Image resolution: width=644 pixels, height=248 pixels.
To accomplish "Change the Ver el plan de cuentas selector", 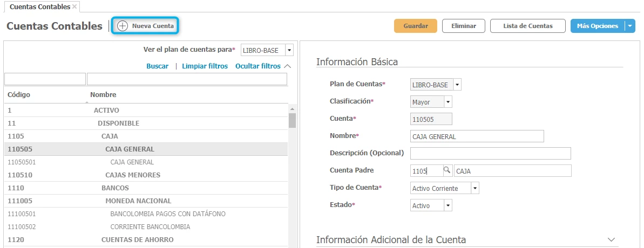I will pyautogui.click(x=289, y=50).
